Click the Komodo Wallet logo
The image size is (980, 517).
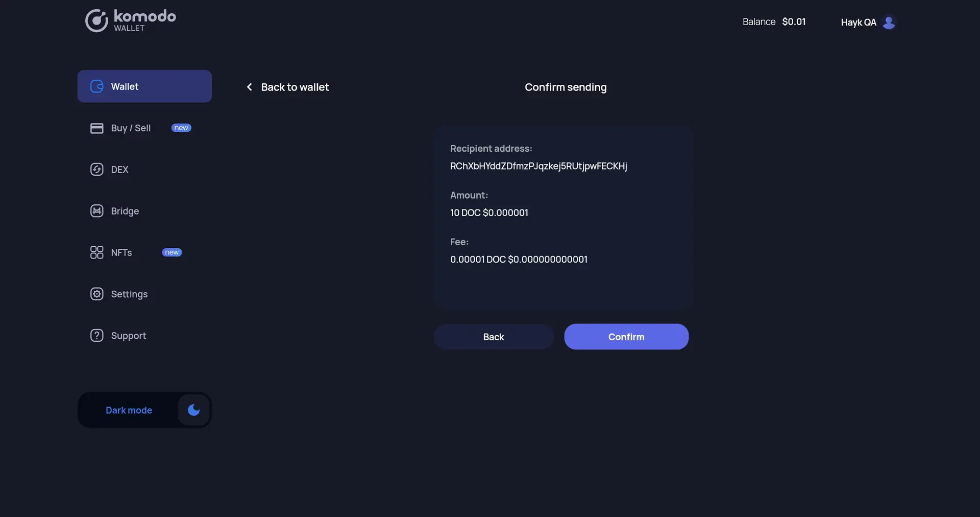[130, 20]
